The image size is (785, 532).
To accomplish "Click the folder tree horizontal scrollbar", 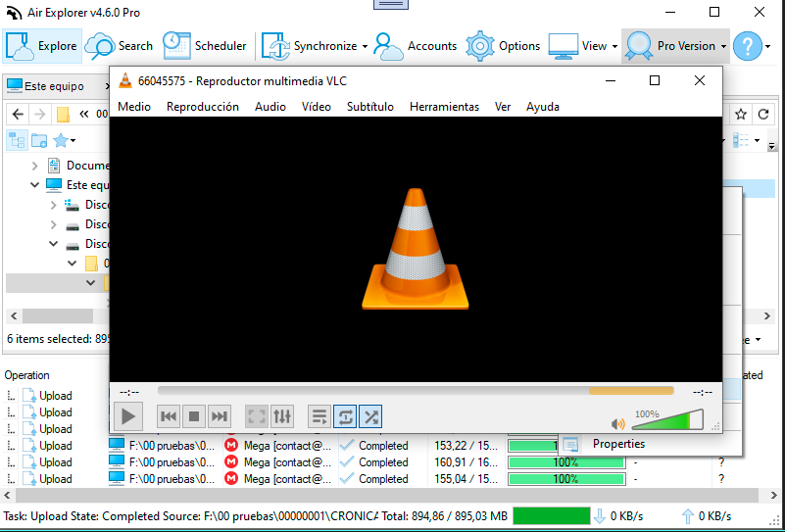I will [x=58, y=315].
